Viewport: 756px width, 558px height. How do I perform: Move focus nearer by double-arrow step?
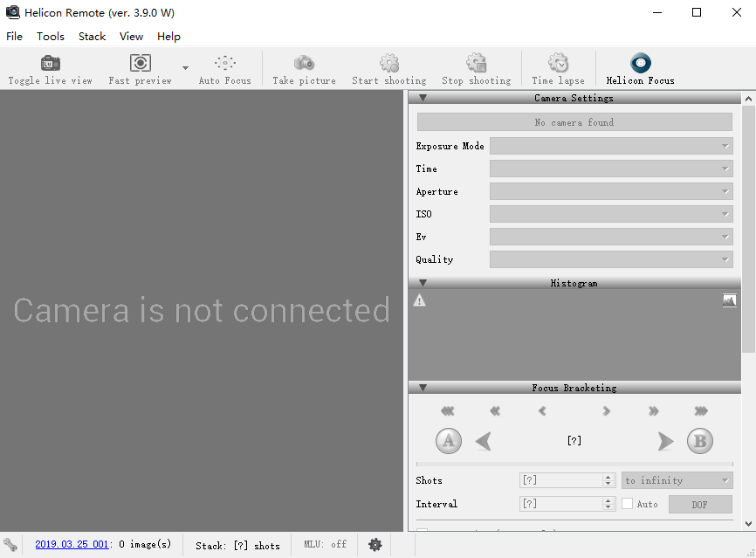495,411
